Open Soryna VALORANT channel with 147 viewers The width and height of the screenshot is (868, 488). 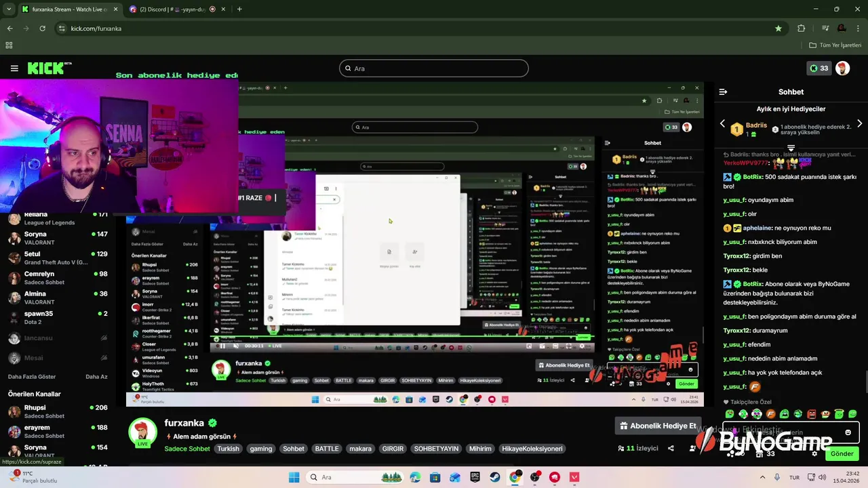58,238
